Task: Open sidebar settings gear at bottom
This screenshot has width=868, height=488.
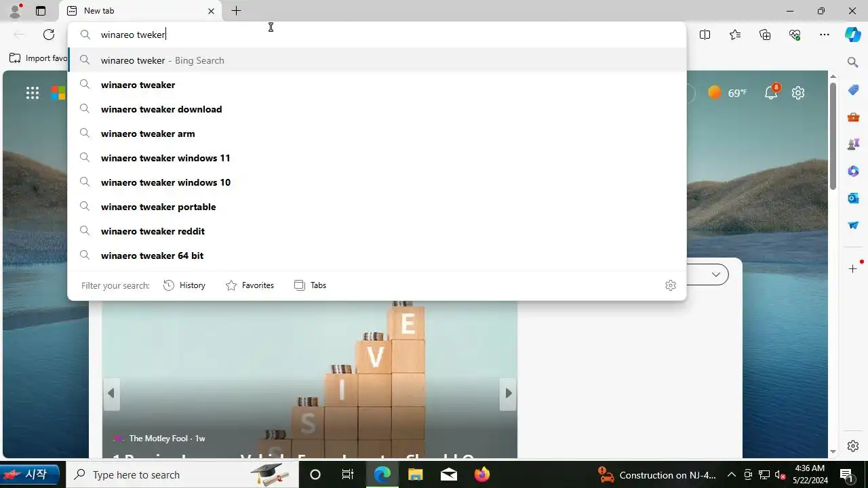Action: click(853, 446)
